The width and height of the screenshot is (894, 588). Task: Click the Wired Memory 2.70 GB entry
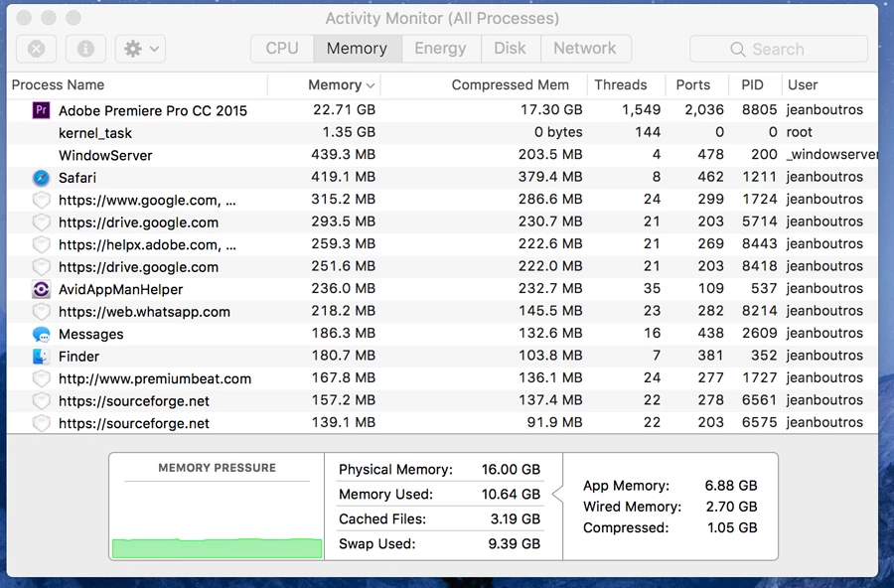click(x=670, y=507)
